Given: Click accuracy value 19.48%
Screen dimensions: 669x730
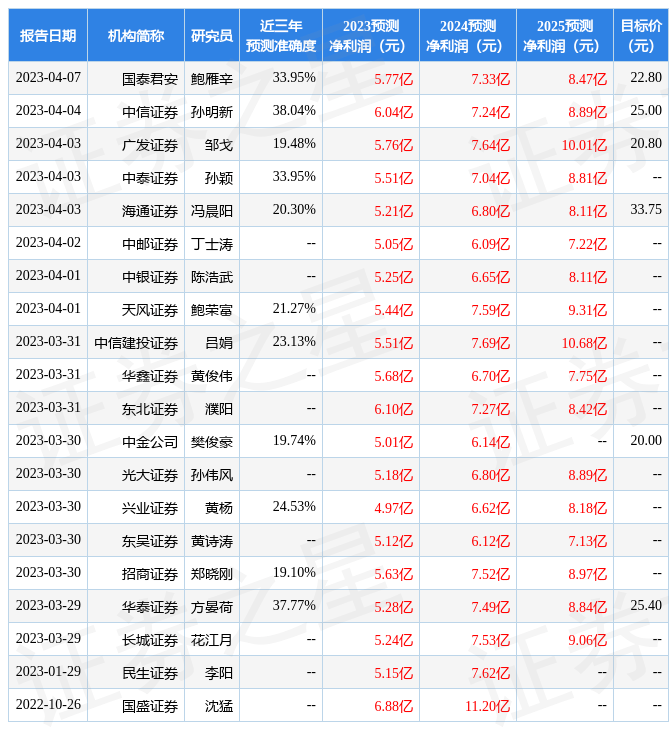Looking at the screenshot, I should point(294,143).
